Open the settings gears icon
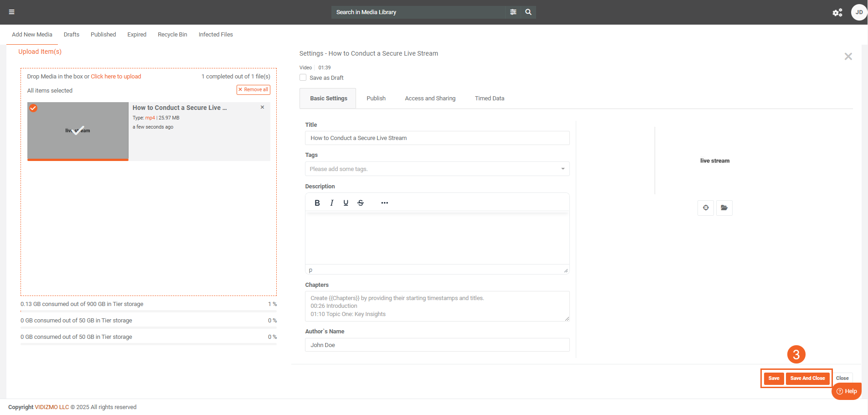 (x=837, y=13)
